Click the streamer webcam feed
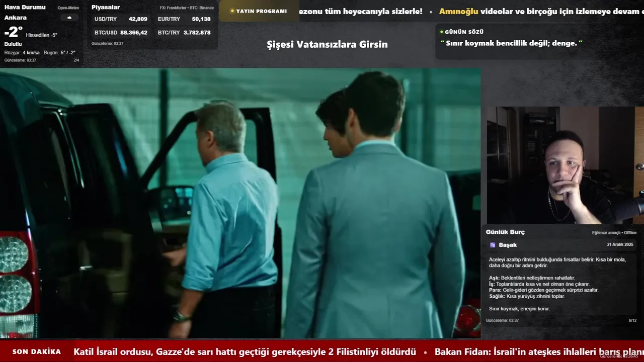Viewport: 644px width, 362px height. click(x=566, y=165)
